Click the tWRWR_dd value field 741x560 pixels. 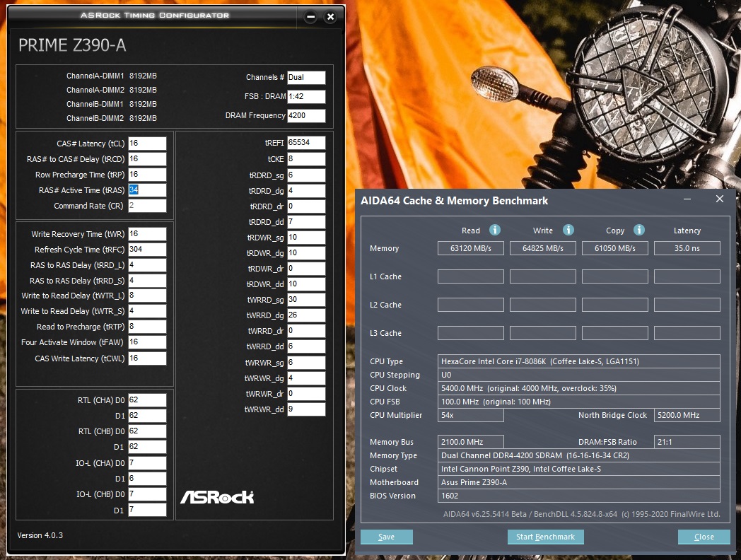306,409
